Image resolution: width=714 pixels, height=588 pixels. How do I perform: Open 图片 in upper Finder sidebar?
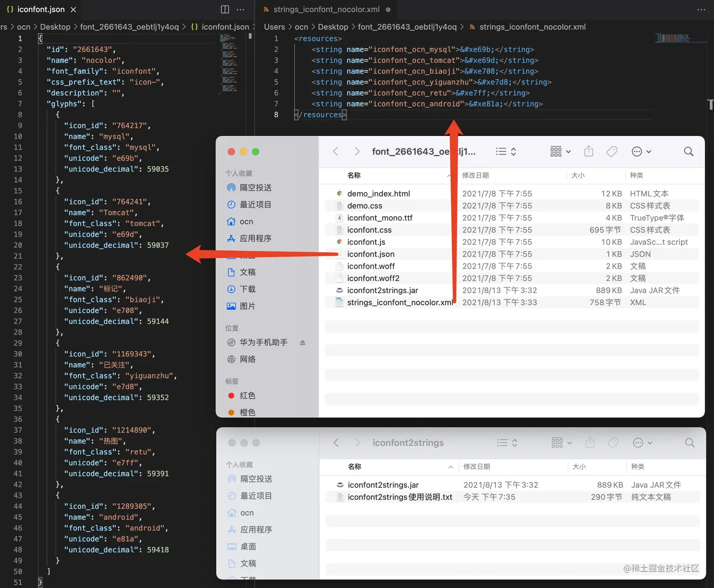[241, 306]
